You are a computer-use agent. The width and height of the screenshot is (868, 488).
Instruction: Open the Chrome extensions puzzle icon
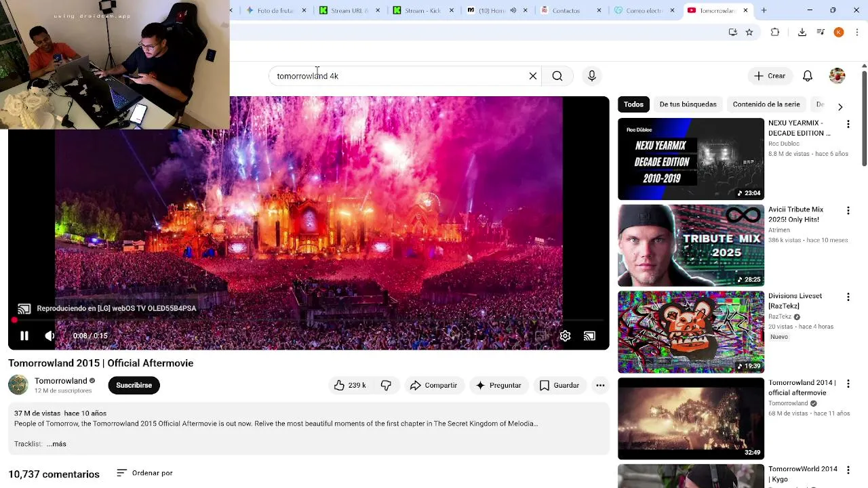[x=775, y=32]
